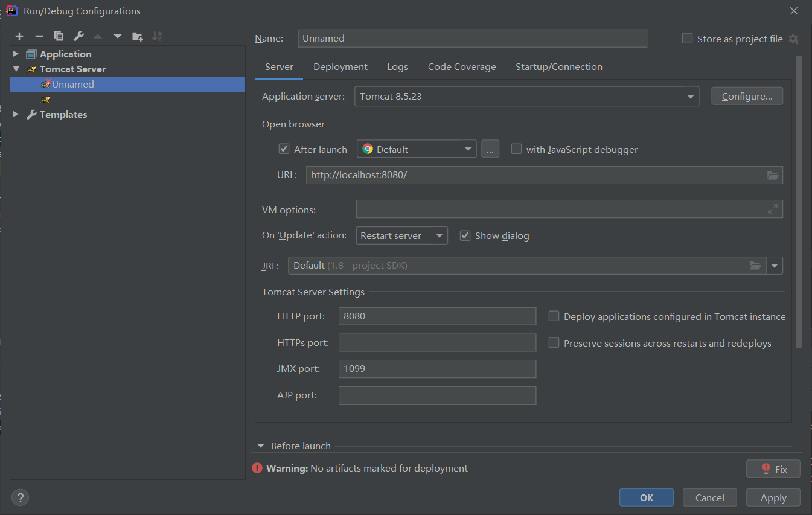Switch to Startup/Connection tab
The height and width of the screenshot is (515, 812).
point(559,67)
